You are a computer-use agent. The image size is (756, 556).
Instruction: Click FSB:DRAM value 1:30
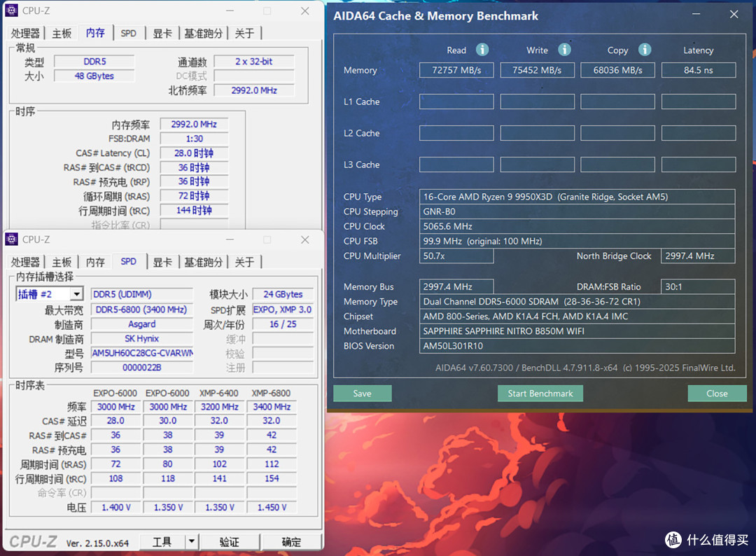194,139
